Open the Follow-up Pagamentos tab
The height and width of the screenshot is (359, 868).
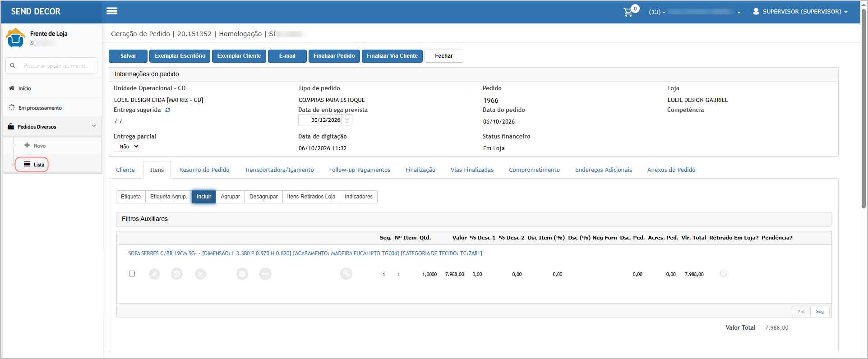pos(360,170)
